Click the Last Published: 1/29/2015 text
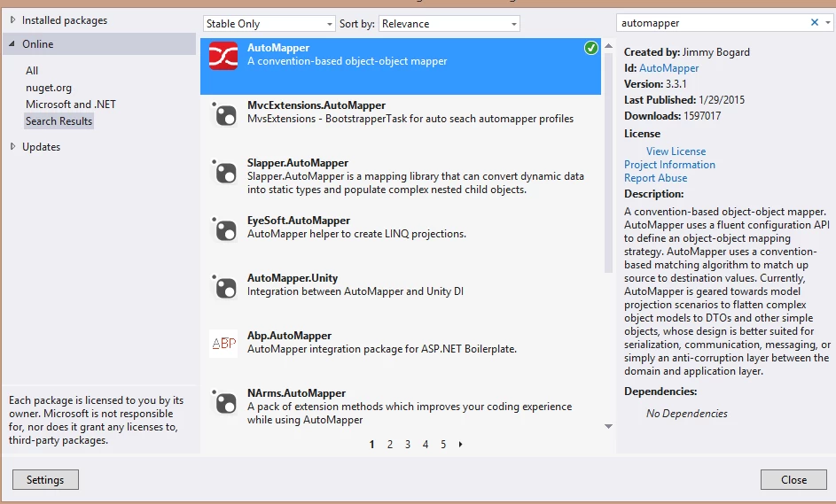 point(684,99)
